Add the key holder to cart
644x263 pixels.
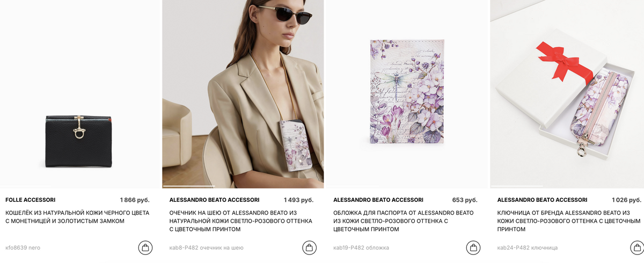[x=636, y=247]
